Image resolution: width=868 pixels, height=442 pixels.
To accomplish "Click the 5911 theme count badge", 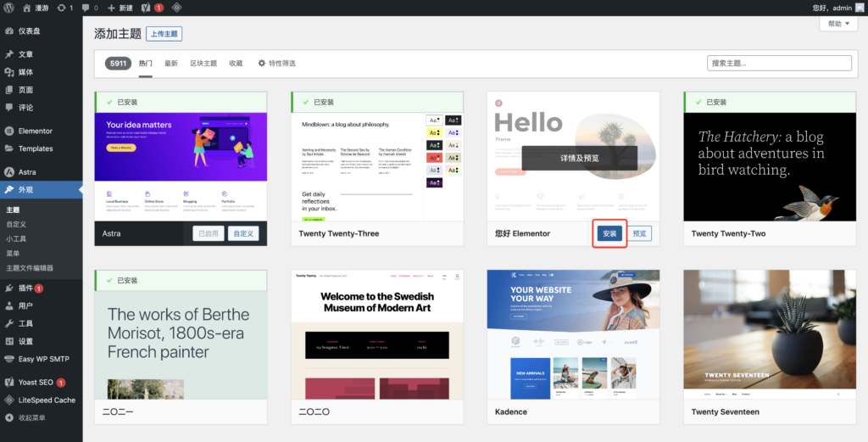I will pos(118,63).
